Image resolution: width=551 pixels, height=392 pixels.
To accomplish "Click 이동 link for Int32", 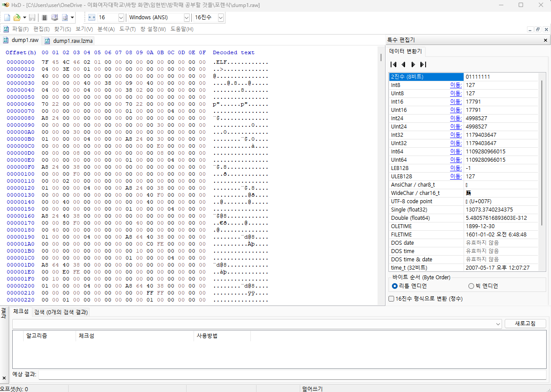I will click(x=456, y=135).
